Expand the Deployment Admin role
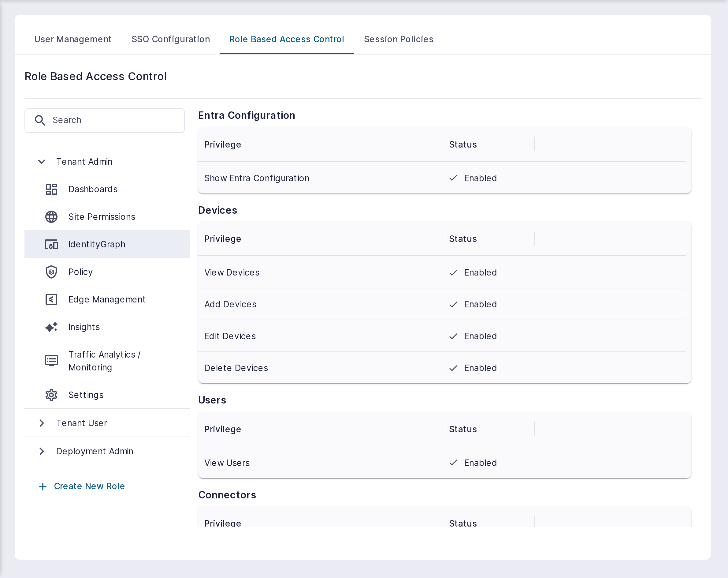The image size is (728, 578). [42, 451]
